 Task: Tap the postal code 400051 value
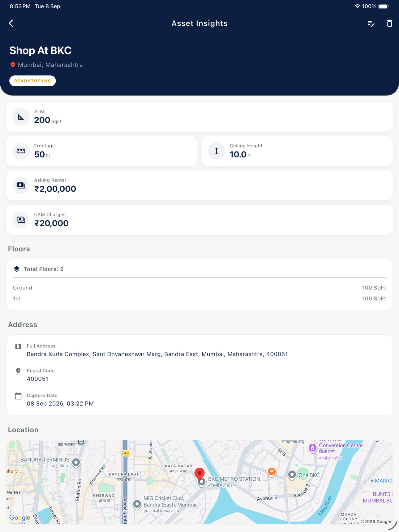[37, 379]
